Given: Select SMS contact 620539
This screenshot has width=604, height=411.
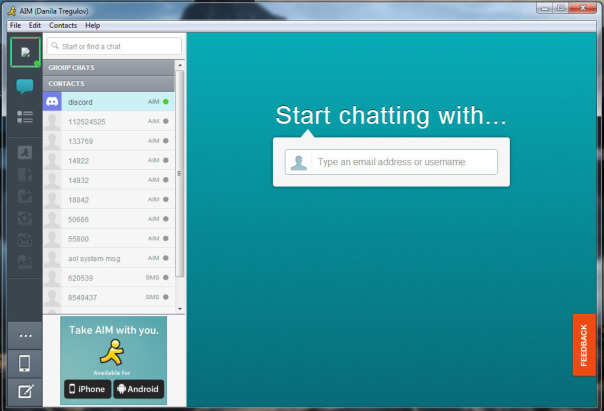Looking at the screenshot, I should [x=109, y=278].
